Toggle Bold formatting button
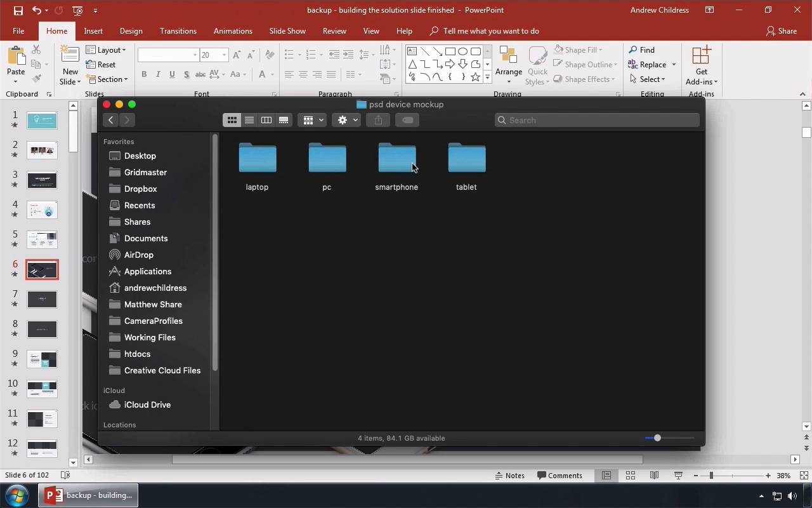Viewport: 812px width, 508px height. [144, 74]
